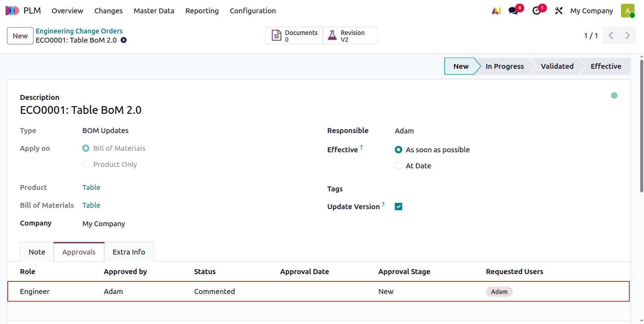Click the Company field My Company

[104, 224]
